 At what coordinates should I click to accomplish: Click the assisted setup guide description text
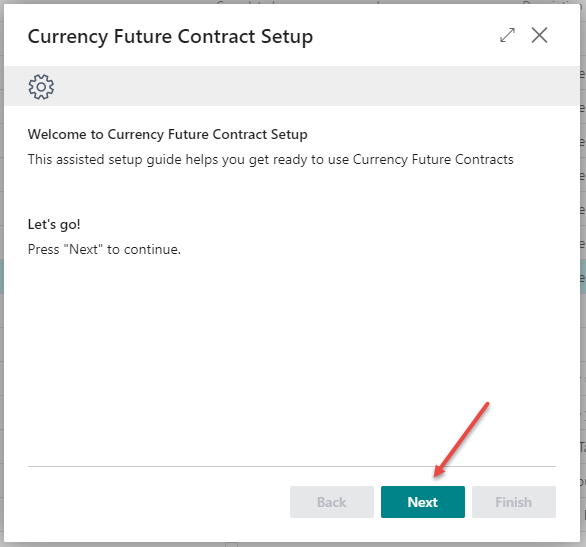pyautogui.click(x=271, y=160)
